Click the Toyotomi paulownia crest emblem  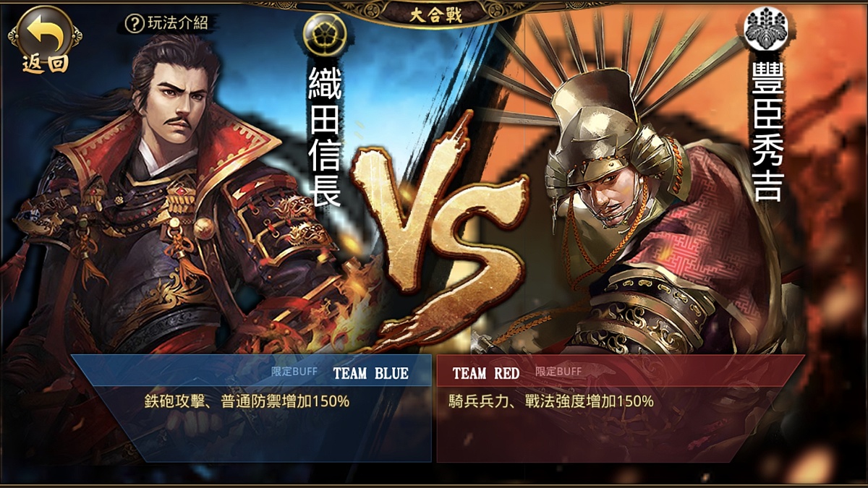[765, 27]
